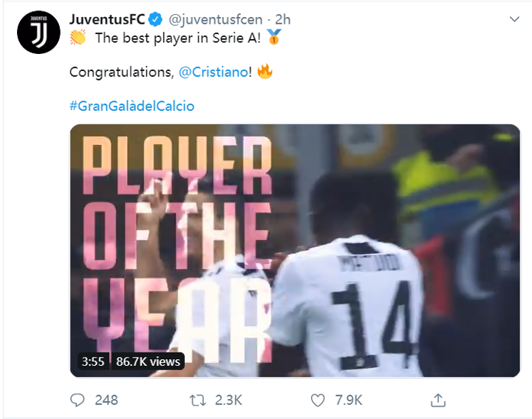The image size is (532, 419).
Task: Click the 7.9K likes count
Action: pyautogui.click(x=348, y=400)
